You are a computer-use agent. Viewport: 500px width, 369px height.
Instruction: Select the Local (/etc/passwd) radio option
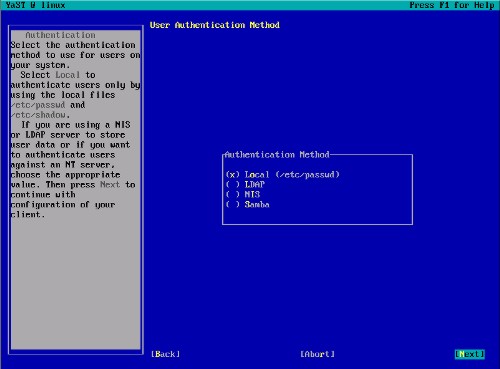282,175
